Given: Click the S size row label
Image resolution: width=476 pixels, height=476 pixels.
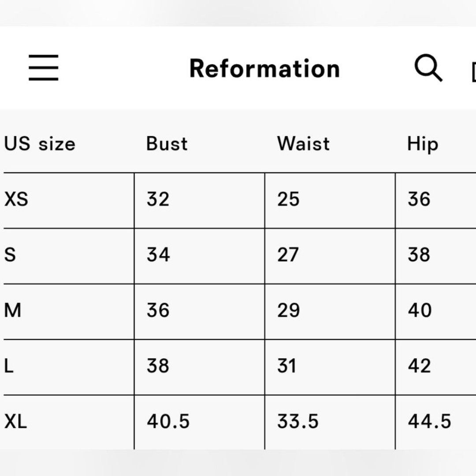Looking at the screenshot, I should point(10,255).
